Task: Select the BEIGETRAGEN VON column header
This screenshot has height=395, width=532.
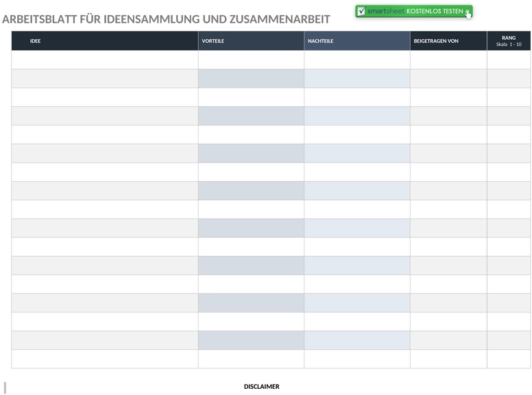Action: pos(448,40)
